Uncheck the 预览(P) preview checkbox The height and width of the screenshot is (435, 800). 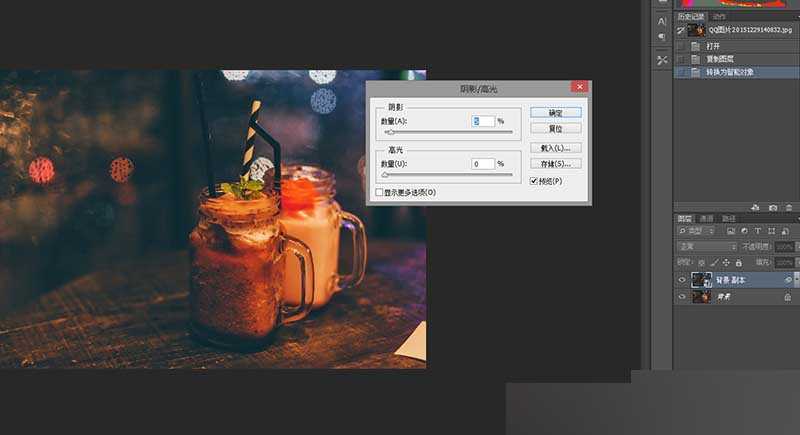coord(534,181)
